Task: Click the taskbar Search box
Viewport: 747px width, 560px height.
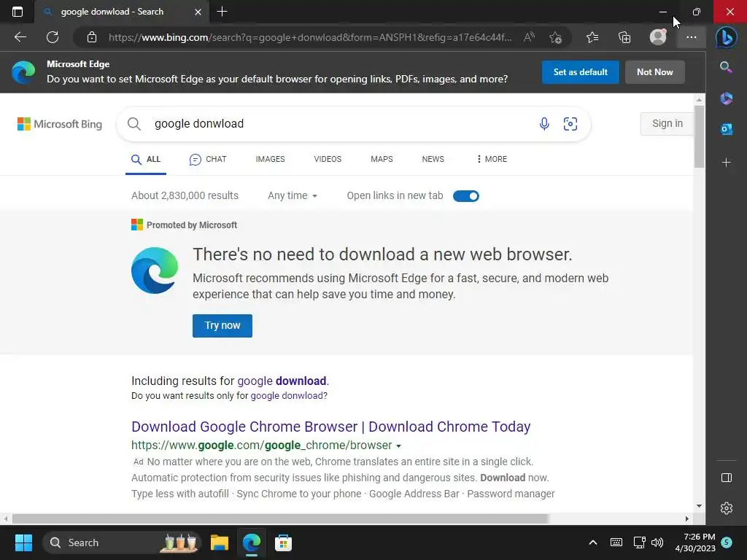Action: pos(122,542)
